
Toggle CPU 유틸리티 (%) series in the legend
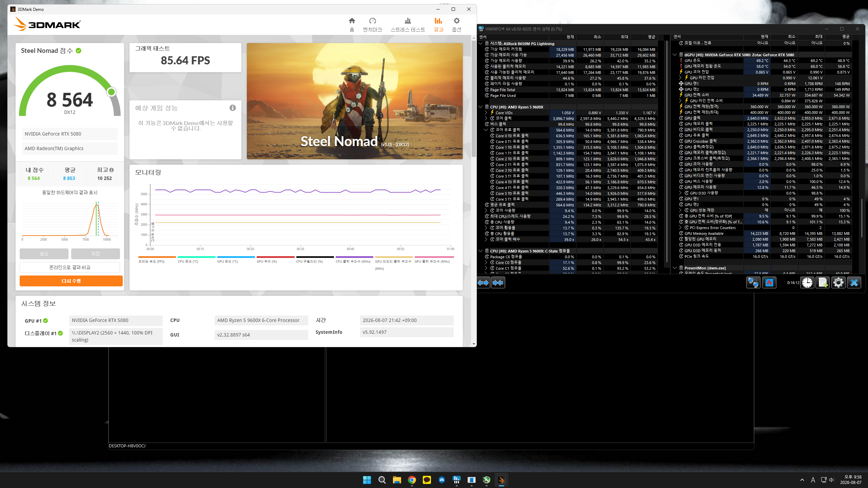315,260
